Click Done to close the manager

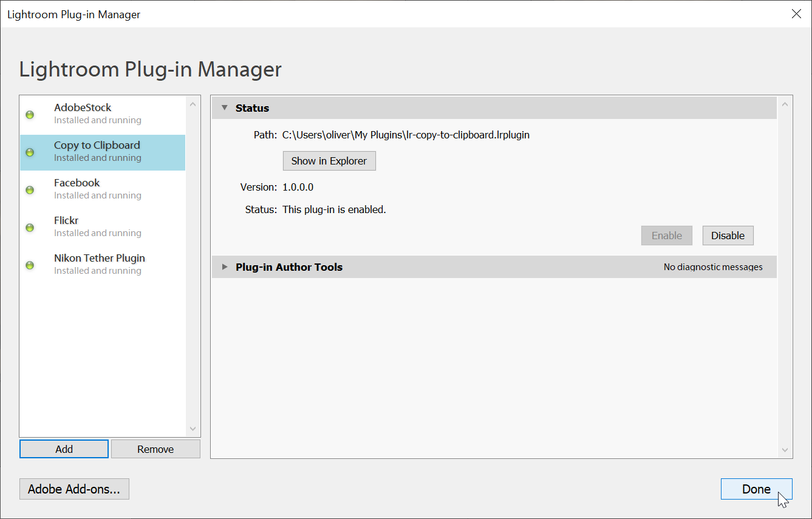756,489
